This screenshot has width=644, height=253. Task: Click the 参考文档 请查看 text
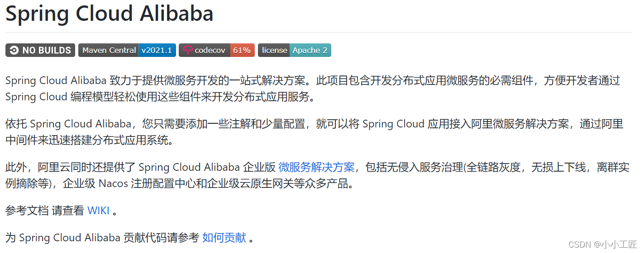pos(44,211)
